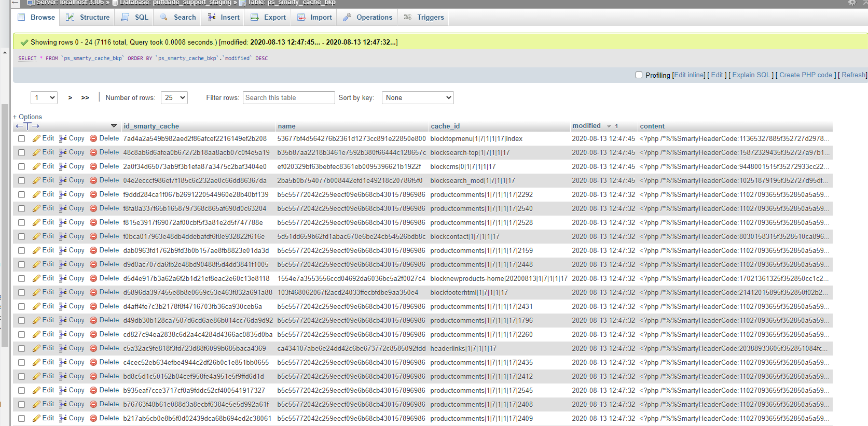868x426 pixels.
Task: Delete the productcomments 2409 row via red icon
Action: [x=93, y=418]
